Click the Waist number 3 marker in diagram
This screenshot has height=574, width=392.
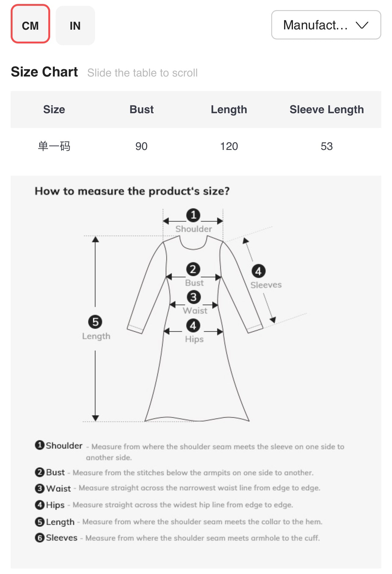194,297
